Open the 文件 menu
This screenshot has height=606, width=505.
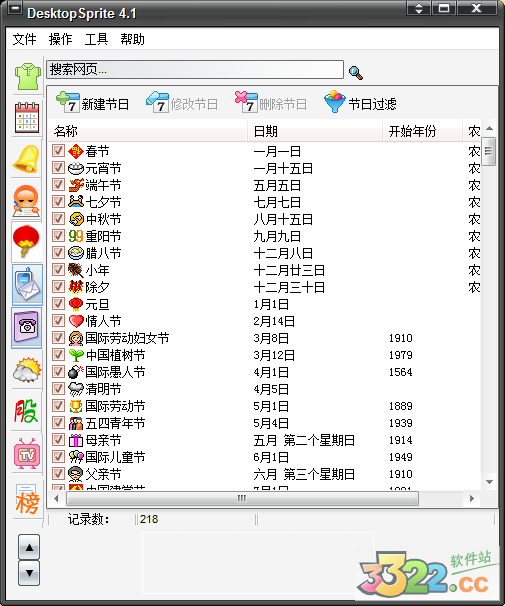coord(24,39)
